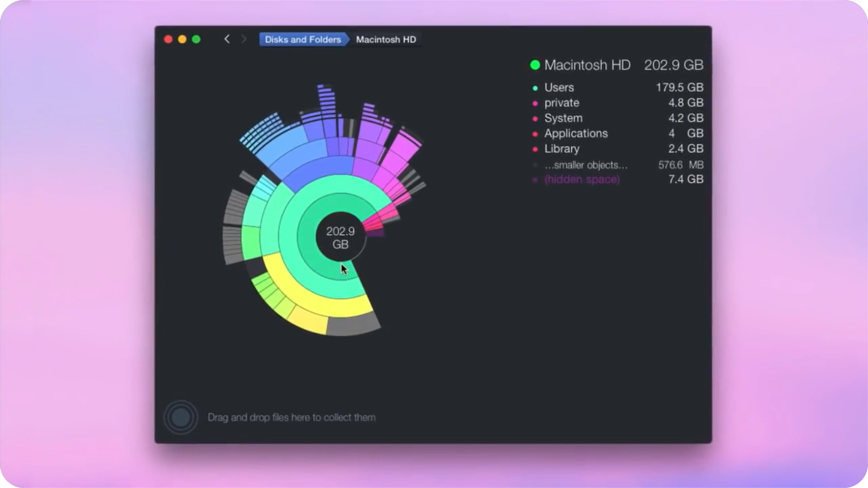Click the circular collector drop target icon
Screen dimensions: 868x488
pyautogui.click(x=180, y=417)
